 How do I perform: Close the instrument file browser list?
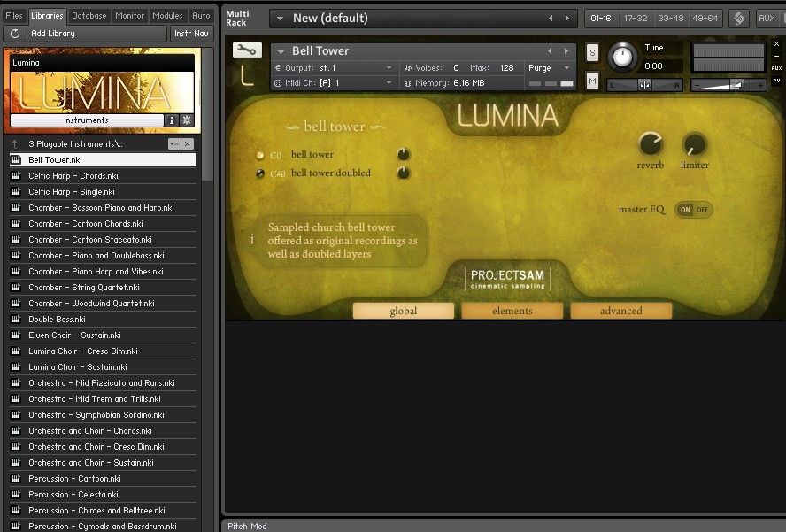[188, 143]
